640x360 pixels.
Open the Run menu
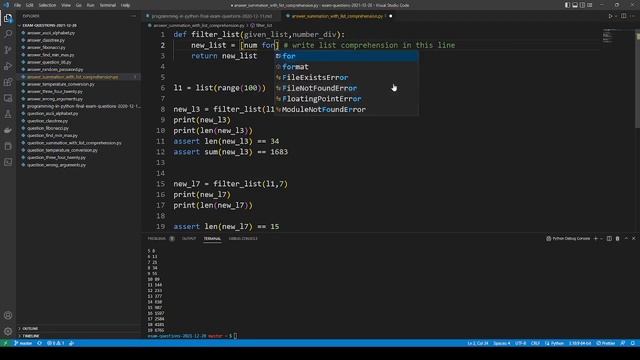tap(90, 5)
